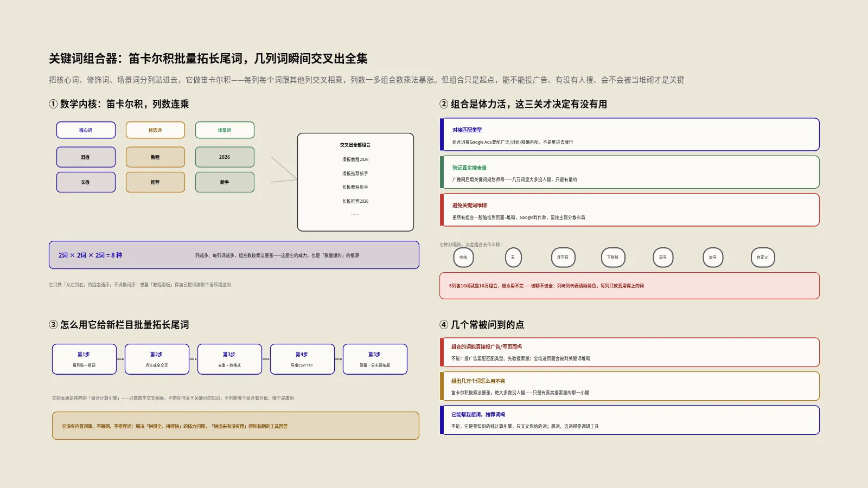
Task: Click the result line 滑板推荐新手
Action: [x=355, y=174]
